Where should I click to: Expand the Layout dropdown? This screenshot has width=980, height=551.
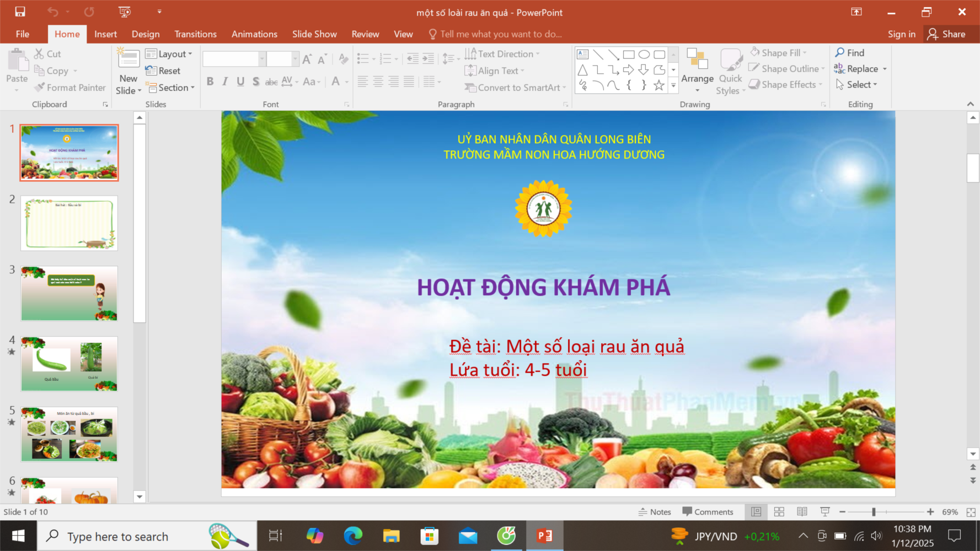point(169,54)
